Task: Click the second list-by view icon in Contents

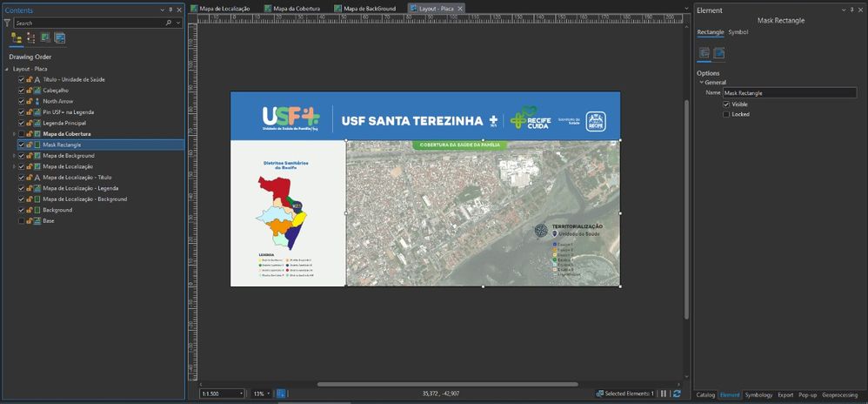Action: [x=31, y=38]
